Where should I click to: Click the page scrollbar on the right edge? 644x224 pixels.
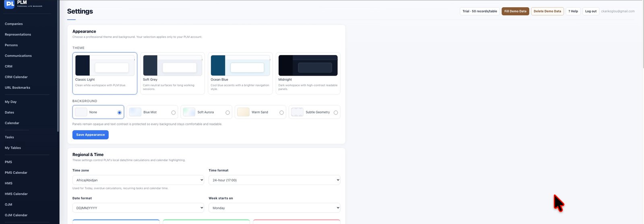pos(643,34)
